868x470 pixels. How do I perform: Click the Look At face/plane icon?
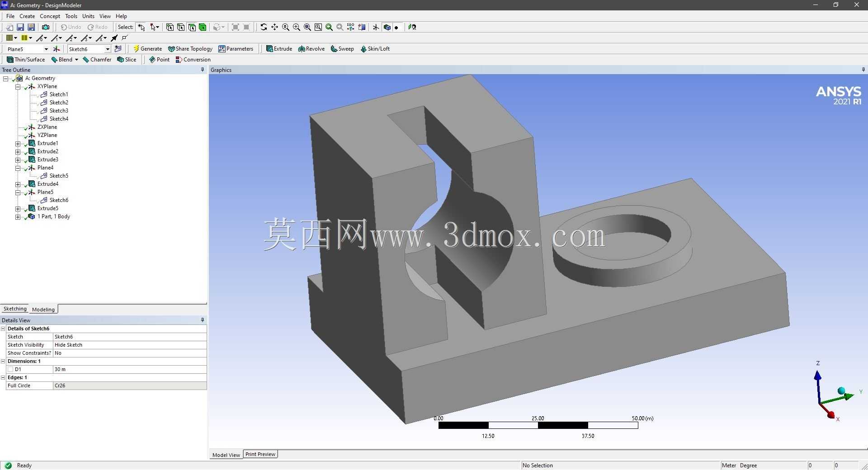pyautogui.click(x=412, y=27)
